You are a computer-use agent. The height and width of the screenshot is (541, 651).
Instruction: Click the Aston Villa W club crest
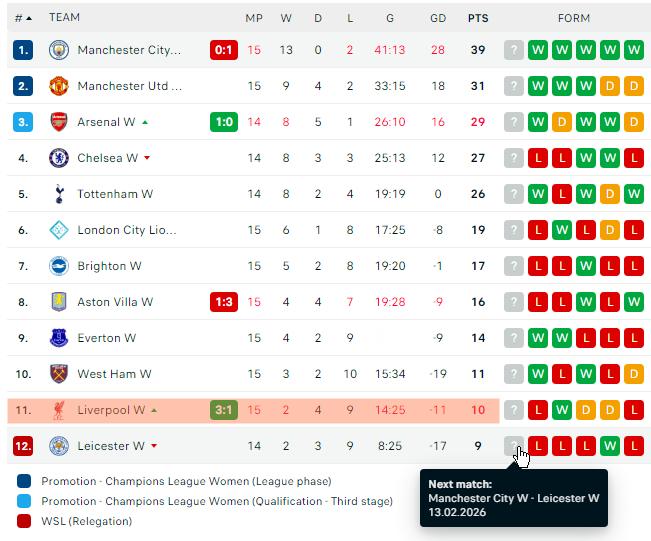[59, 302]
